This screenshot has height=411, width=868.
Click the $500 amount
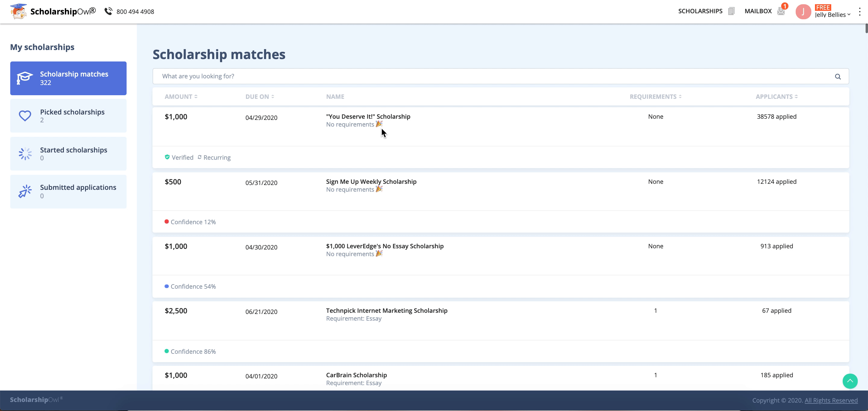point(172,182)
